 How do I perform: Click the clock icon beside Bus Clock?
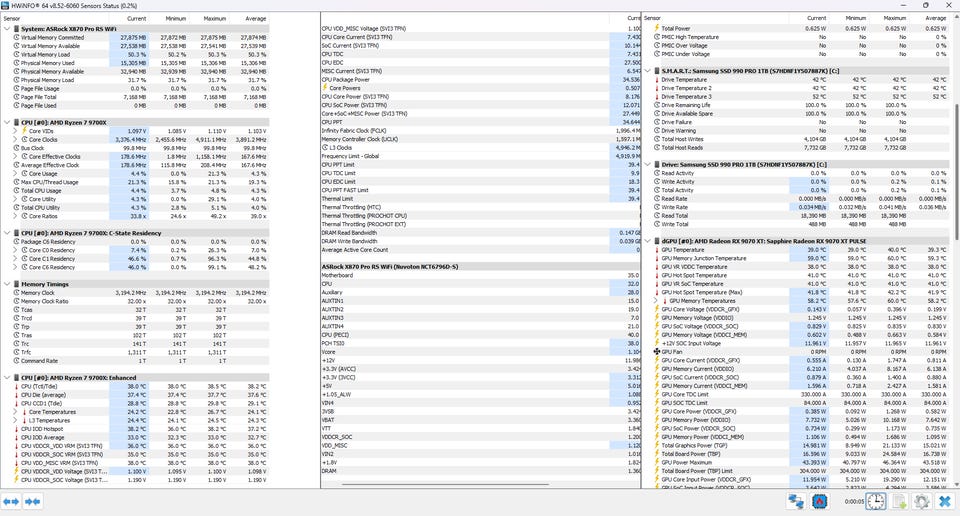(x=17, y=148)
